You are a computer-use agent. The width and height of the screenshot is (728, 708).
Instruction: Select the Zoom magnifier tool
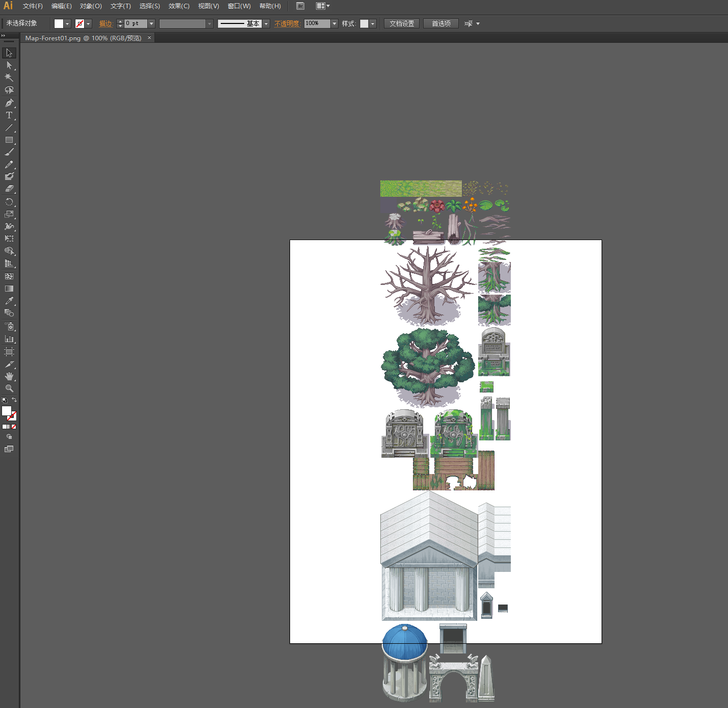tap(9, 388)
